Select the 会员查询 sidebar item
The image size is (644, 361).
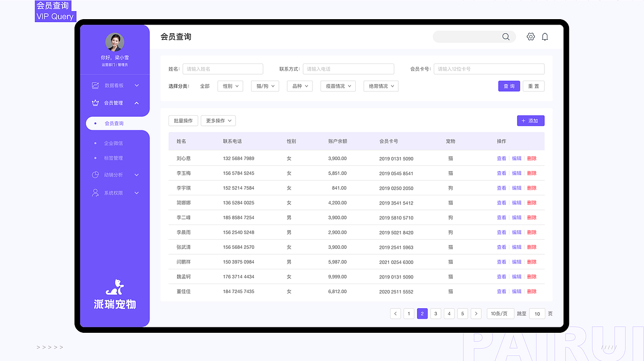point(118,123)
